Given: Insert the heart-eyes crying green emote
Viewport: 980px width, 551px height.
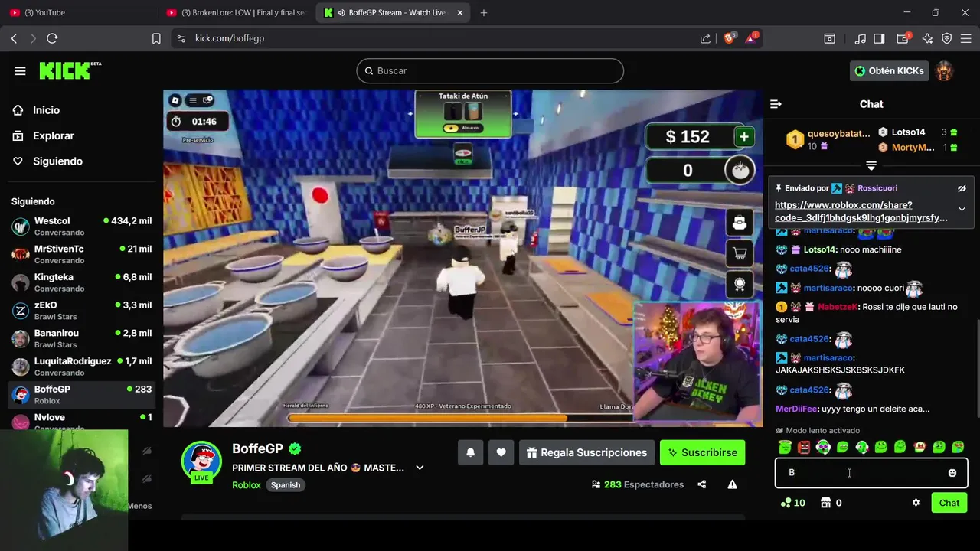Looking at the screenshot, I should pos(958,447).
